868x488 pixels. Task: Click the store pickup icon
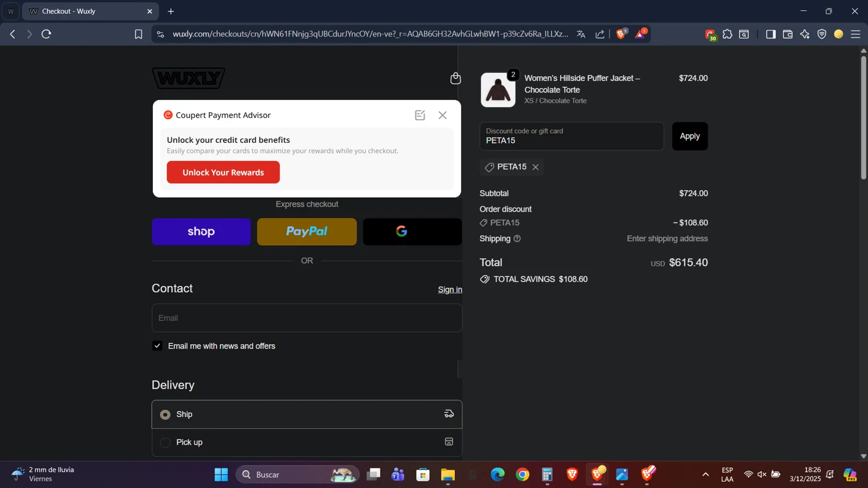coord(449,442)
